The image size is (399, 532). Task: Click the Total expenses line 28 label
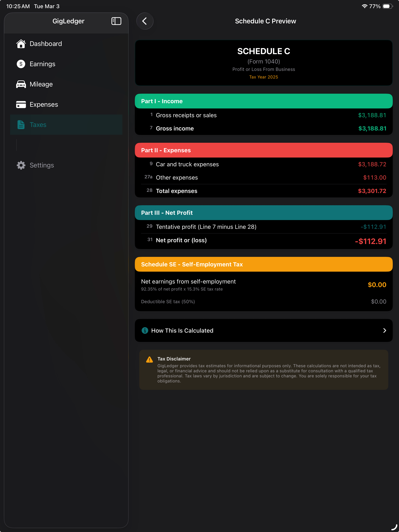pos(177,191)
